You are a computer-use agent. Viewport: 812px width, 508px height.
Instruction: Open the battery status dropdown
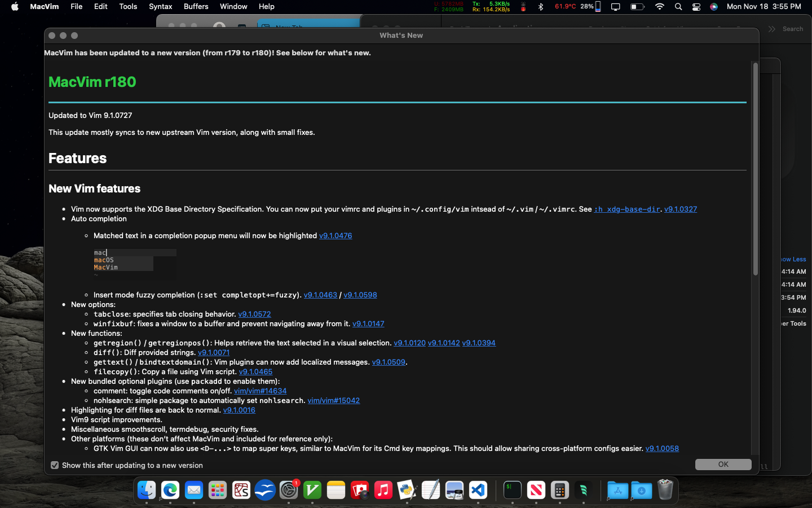coord(637,7)
